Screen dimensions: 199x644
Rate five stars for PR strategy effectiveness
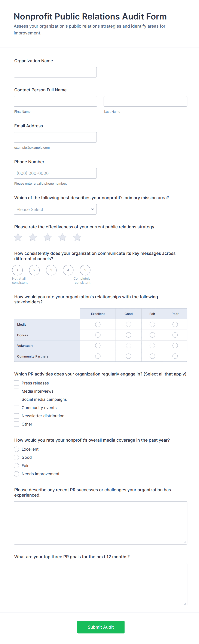(77, 237)
